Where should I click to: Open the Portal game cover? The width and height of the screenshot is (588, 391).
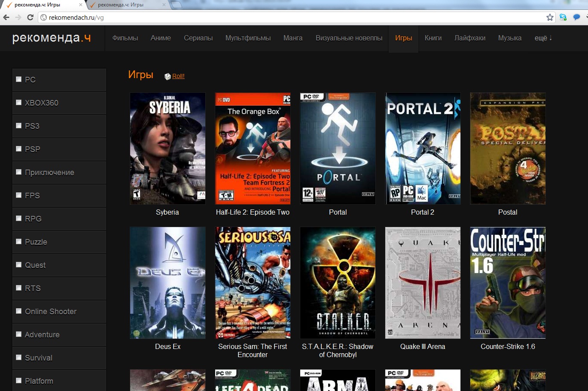click(338, 149)
